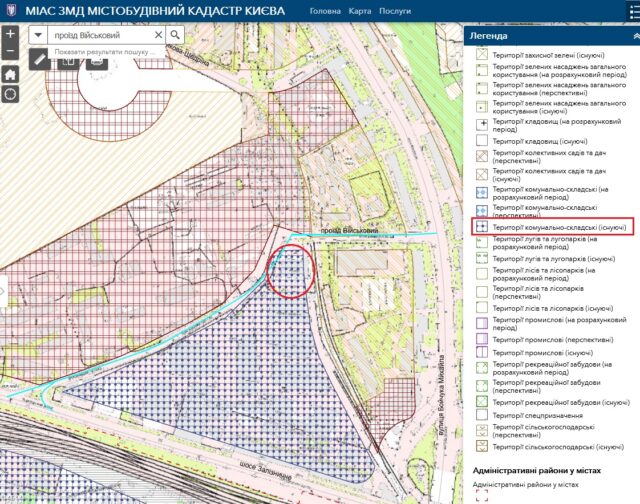Screen dimensions: 640x504
Task: Reset map to home extent
Action: coord(10,74)
